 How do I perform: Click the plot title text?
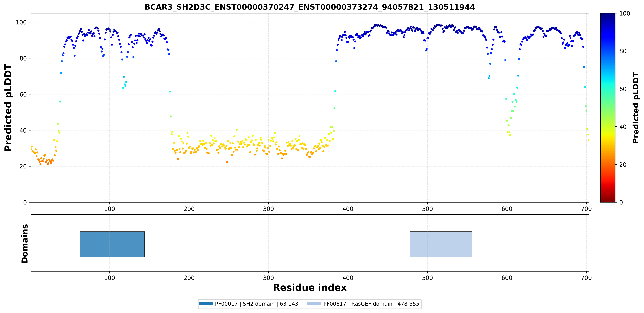(x=310, y=7)
